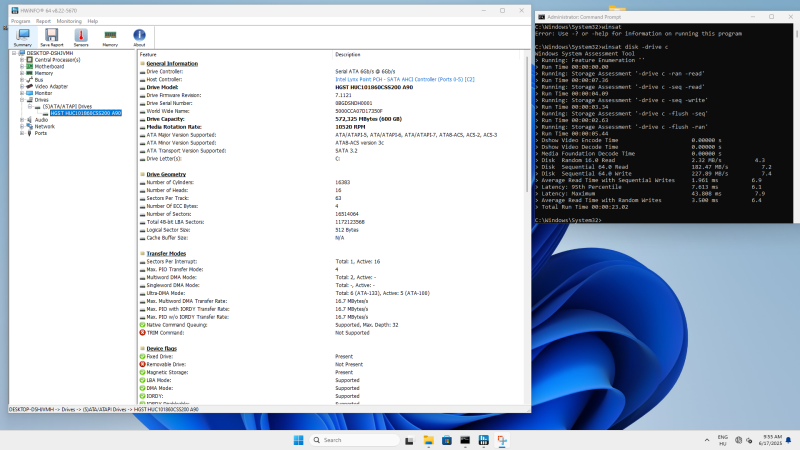Click the Command Prompt title bar icon
Viewport: 800px width, 450px height.
(541, 17)
